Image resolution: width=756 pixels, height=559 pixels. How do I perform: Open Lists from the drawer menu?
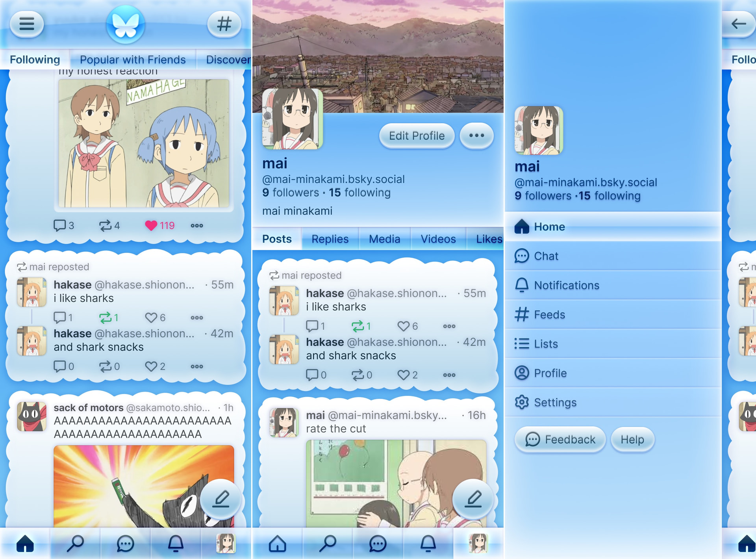613,344
